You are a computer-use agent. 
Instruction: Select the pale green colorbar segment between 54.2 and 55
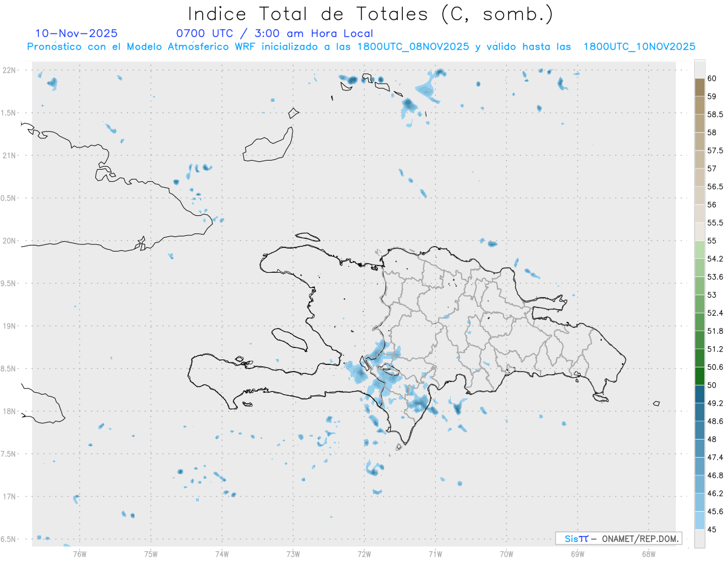[x=699, y=250]
